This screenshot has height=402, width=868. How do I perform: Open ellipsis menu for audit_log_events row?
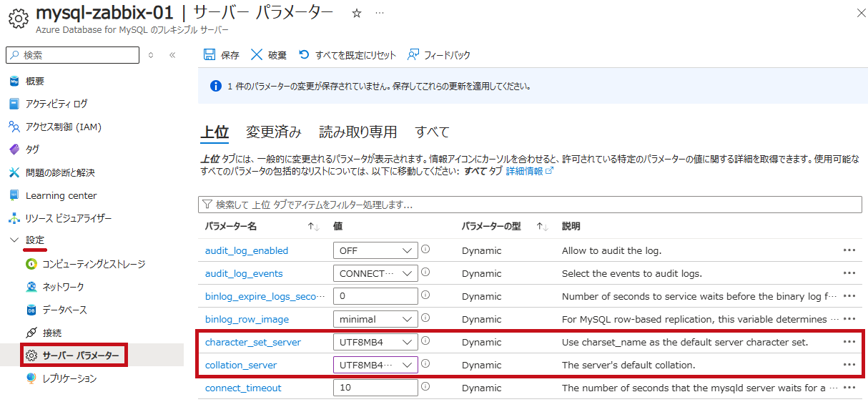coord(849,273)
